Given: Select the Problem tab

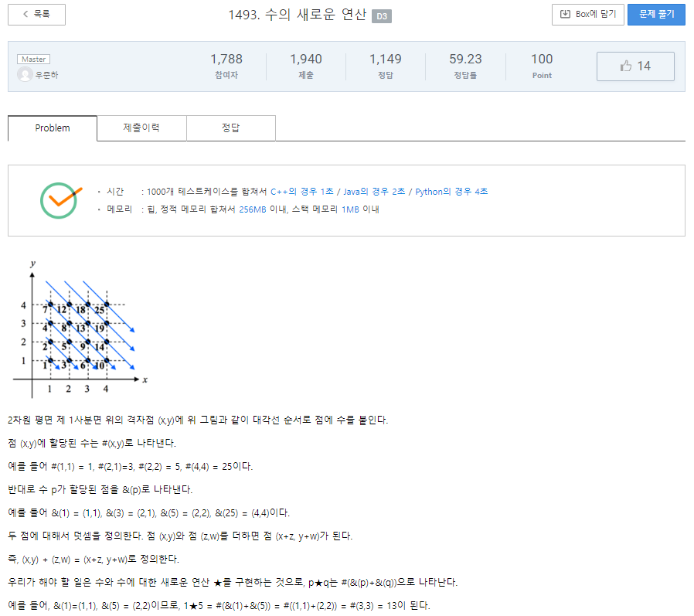Looking at the screenshot, I should click(53, 128).
